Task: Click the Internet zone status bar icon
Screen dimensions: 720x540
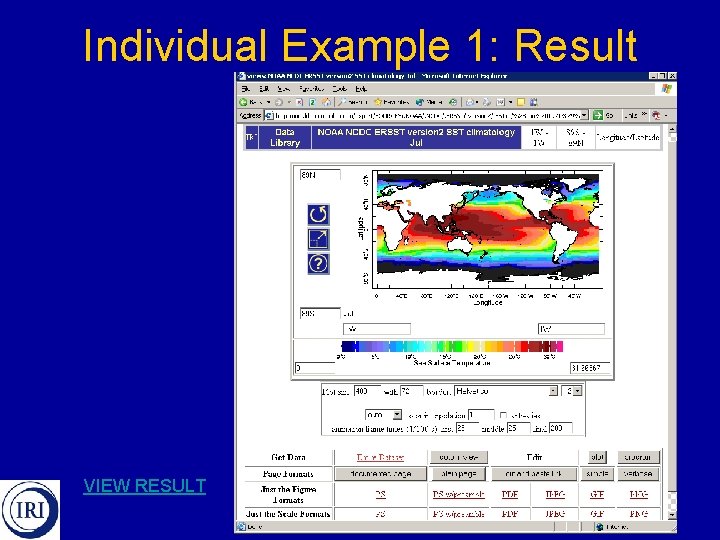Action: click(600, 527)
